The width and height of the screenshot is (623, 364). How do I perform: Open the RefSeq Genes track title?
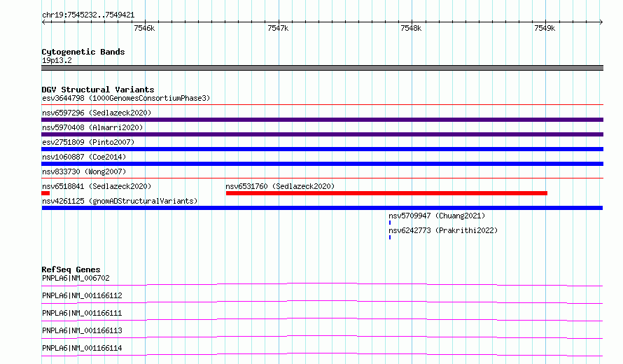pyautogui.click(x=71, y=269)
